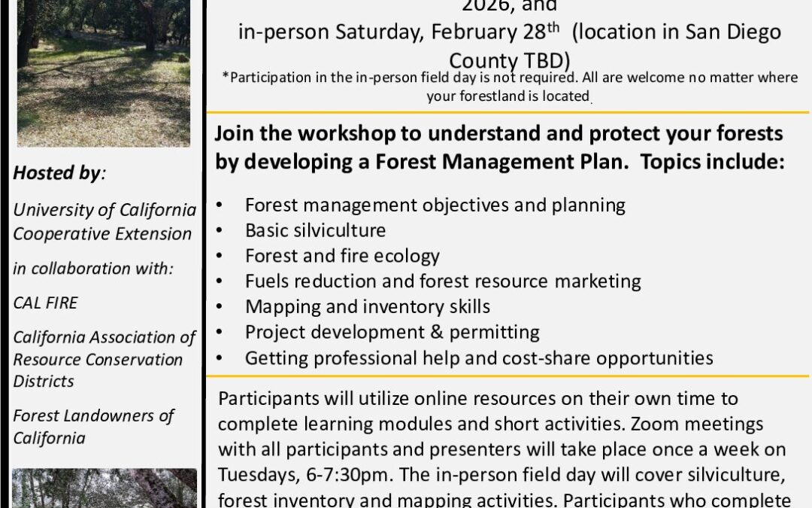Click "Getting professional help and cost-share opportunities"
This screenshot has width=812, height=508.
(x=478, y=357)
